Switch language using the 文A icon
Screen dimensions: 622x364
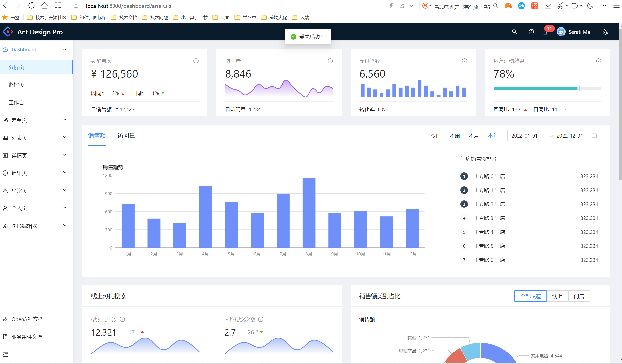[x=605, y=32]
